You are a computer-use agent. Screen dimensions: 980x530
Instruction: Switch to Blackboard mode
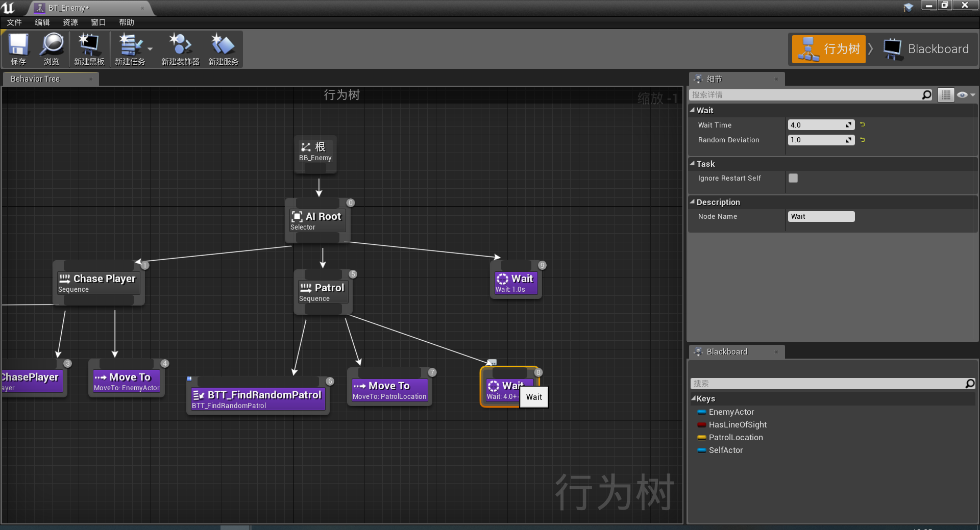click(x=926, y=49)
